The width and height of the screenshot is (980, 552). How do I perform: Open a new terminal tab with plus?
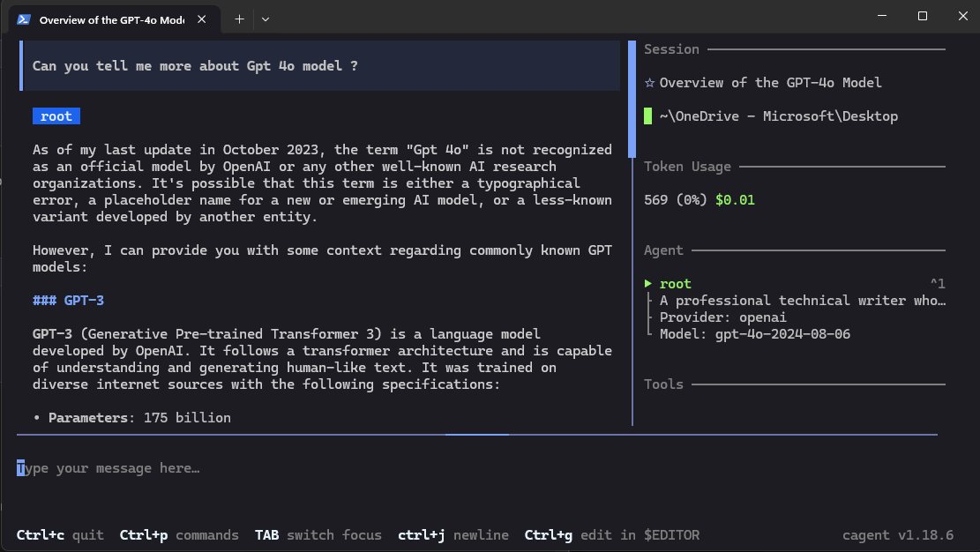tap(239, 19)
